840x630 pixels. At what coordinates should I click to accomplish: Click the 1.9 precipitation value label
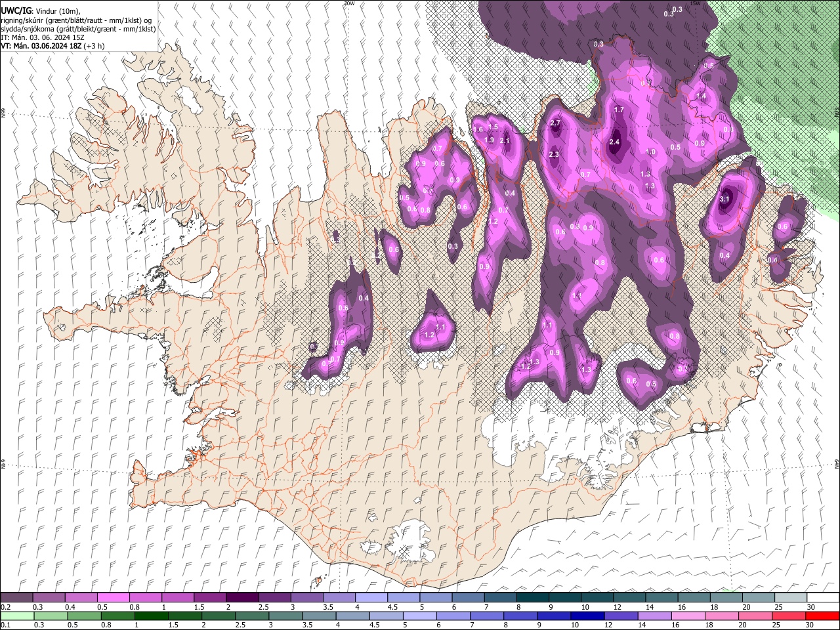pyautogui.click(x=489, y=140)
